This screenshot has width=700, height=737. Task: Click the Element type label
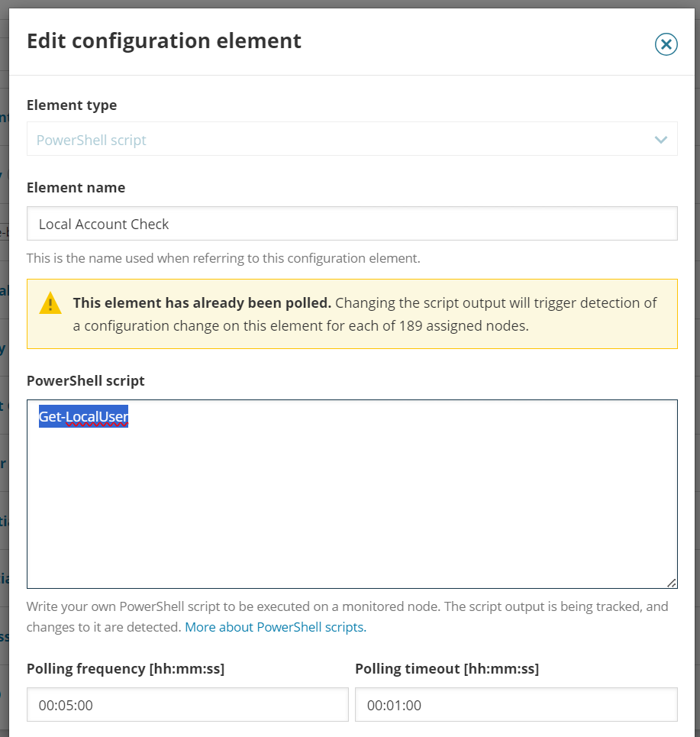click(72, 105)
